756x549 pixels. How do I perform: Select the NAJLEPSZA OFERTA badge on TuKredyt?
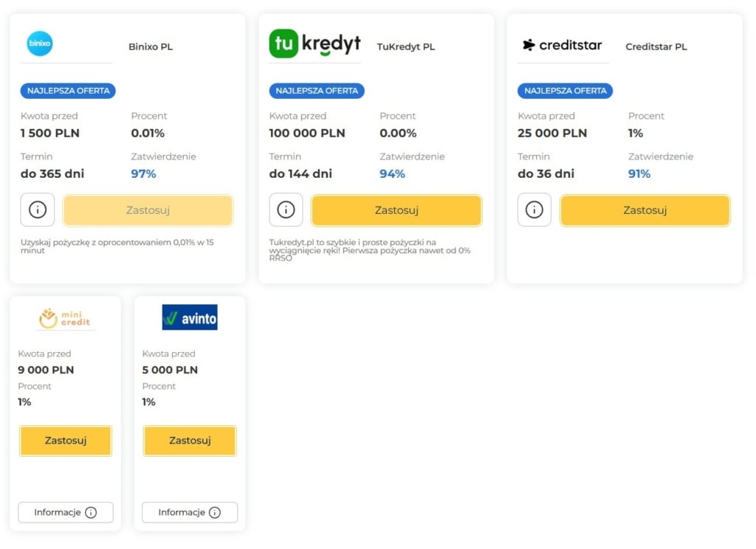316,91
